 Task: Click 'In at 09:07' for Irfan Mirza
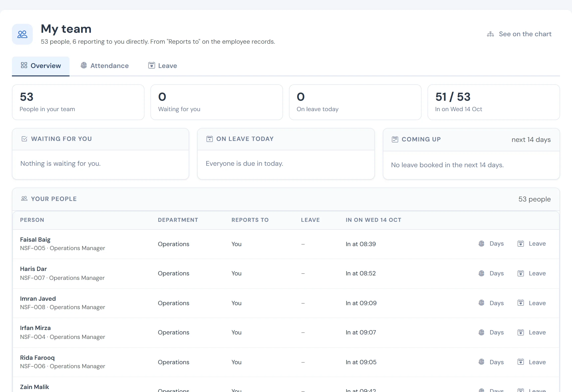pos(361,332)
